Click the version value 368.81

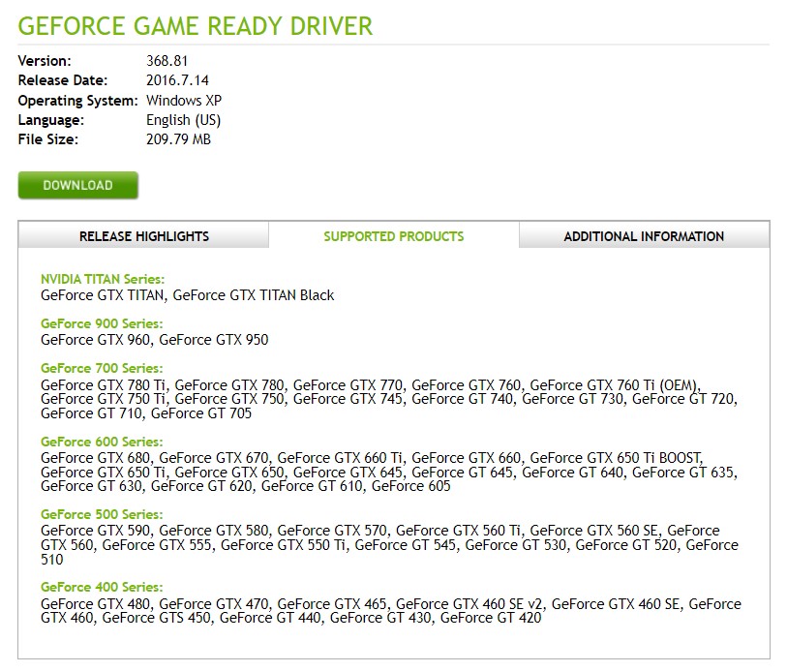click(x=166, y=61)
